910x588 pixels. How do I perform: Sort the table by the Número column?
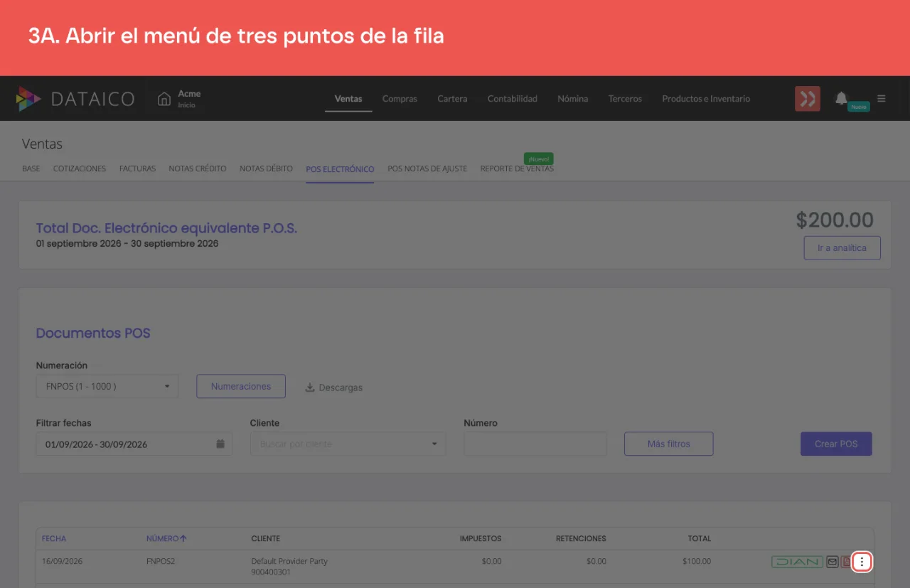(166, 539)
